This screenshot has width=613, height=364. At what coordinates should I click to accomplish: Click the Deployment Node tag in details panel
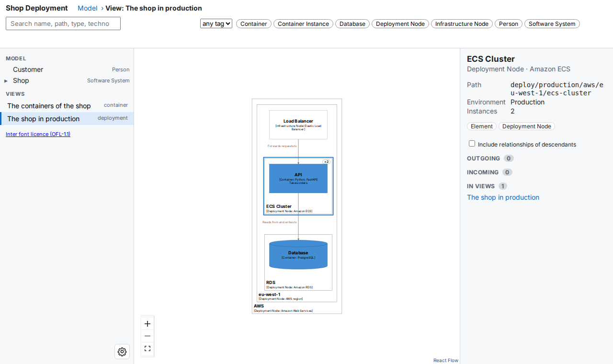(x=527, y=126)
